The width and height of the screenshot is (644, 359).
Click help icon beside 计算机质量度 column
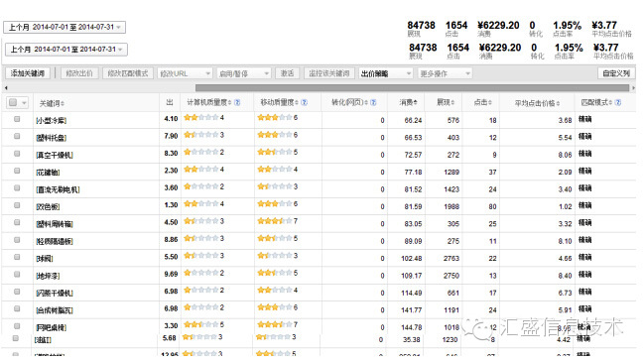(237, 102)
